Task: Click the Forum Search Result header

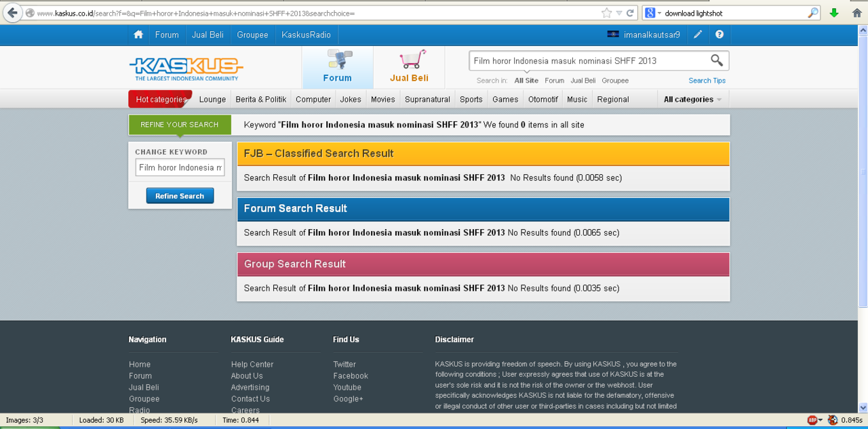Action: pos(483,209)
